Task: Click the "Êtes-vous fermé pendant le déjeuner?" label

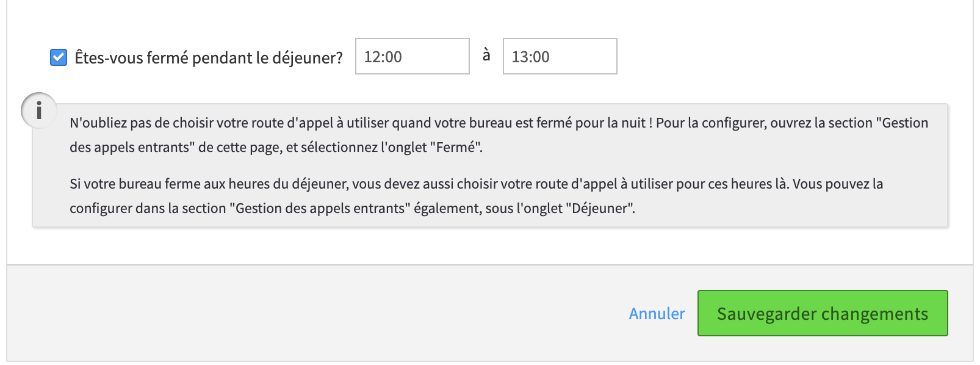Action: tap(209, 57)
